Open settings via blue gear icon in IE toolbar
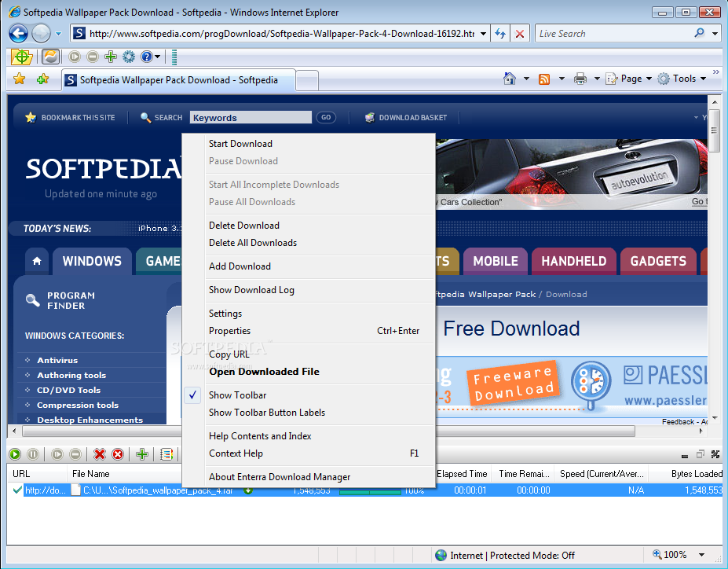 129,57
